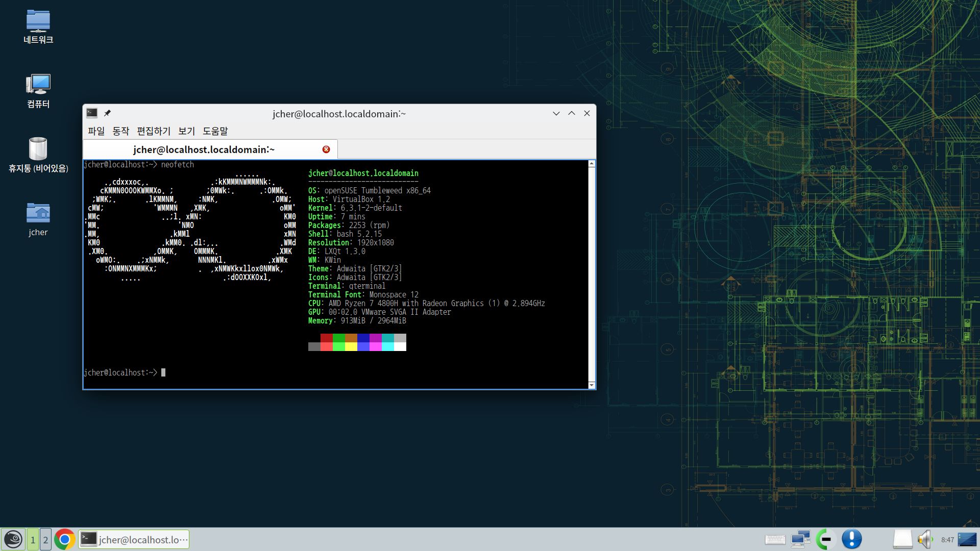The width and height of the screenshot is (980, 551).
Task: Switch to virtual desktop 2
Action: click(45, 539)
